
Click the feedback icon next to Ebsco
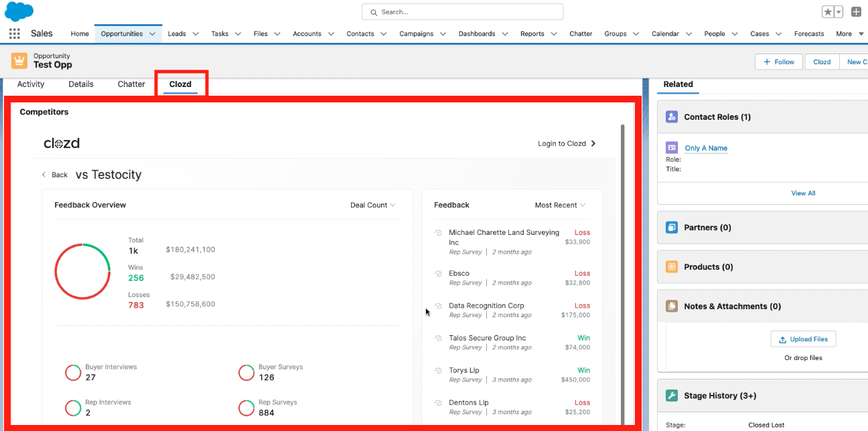pyautogui.click(x=438, y=274)
